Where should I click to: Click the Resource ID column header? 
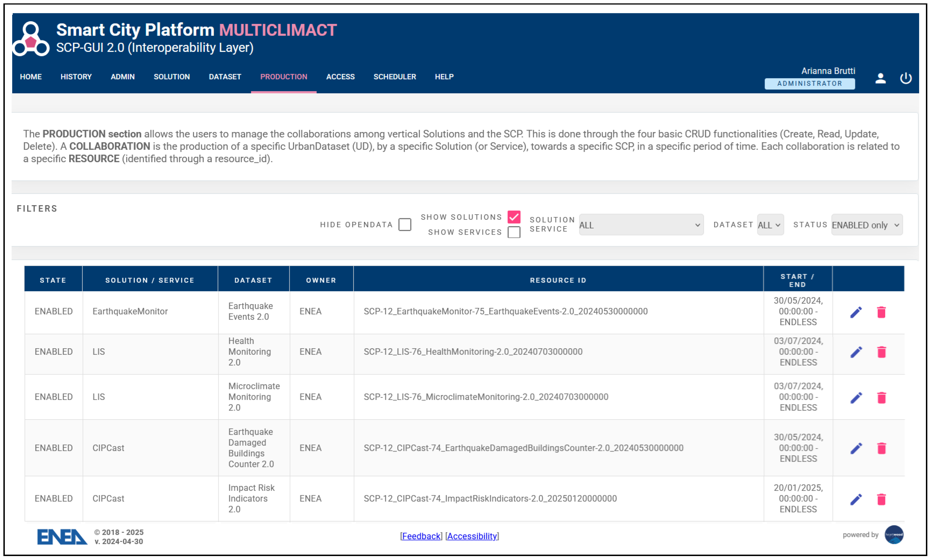[x=558, y=280]
